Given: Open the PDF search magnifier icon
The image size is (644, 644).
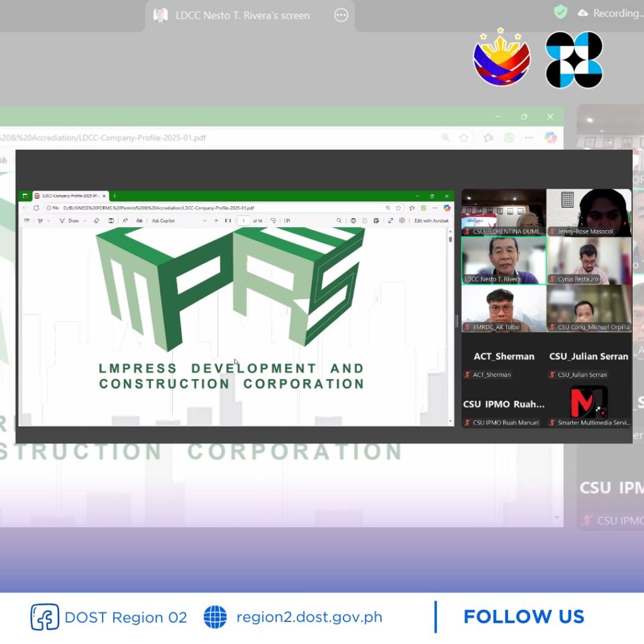Looking at the screenshot, I should pyautogui.click(x=339, y=221).
